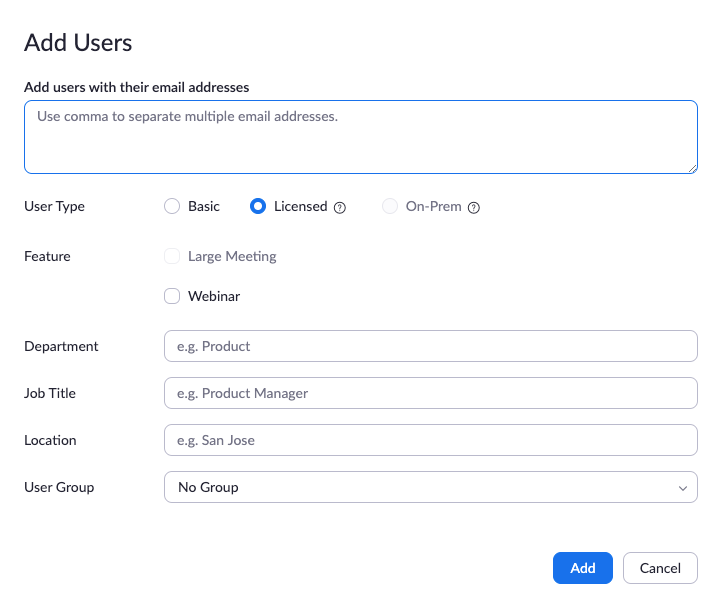Click the User Type label
Image resolution: width=725 pixels, height=599 pixels.
pos(54,206)
